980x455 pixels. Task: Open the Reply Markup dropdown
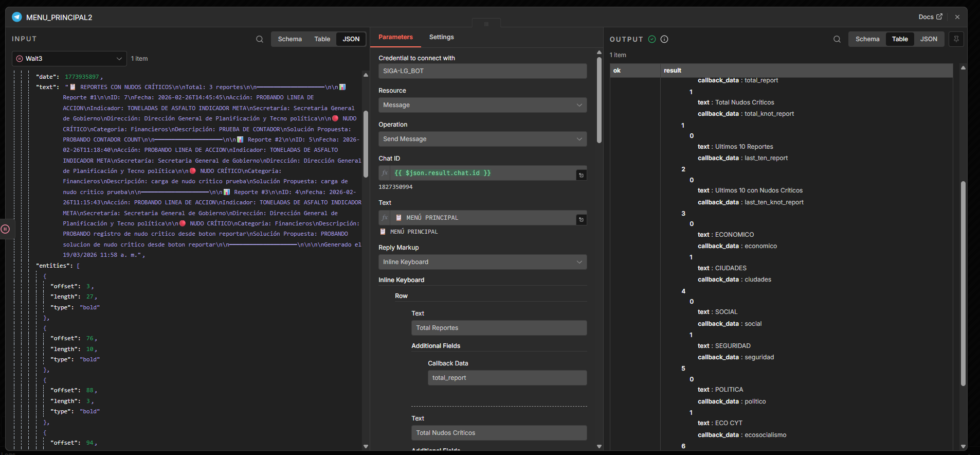pos(482,262)
